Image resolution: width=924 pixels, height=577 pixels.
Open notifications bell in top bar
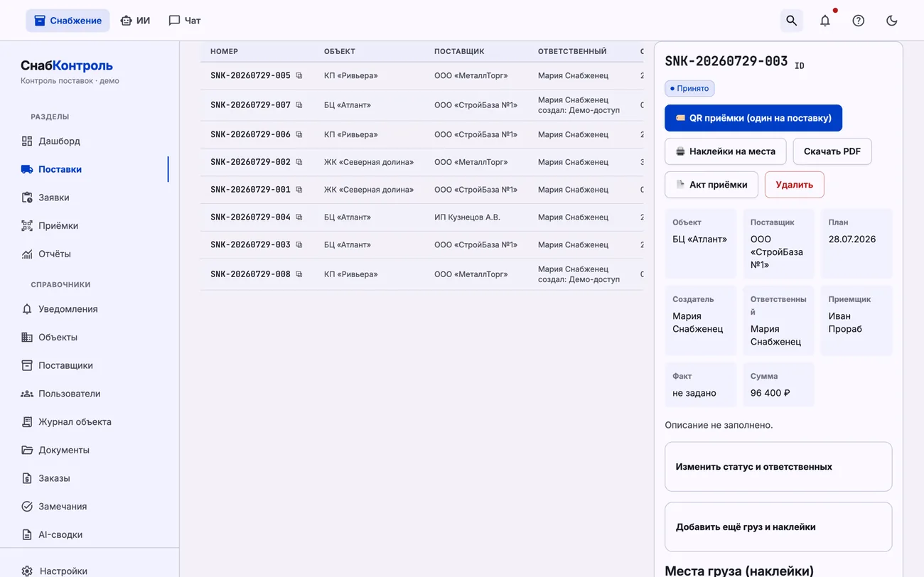tap(824, 21)
